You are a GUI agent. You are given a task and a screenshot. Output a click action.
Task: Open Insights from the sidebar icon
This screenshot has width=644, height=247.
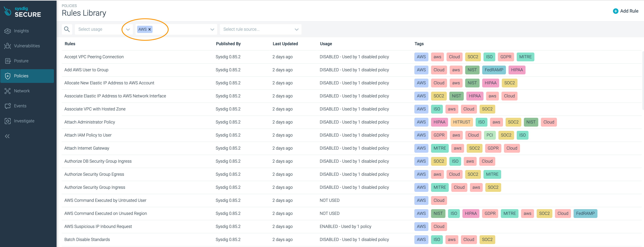(8, 31)
